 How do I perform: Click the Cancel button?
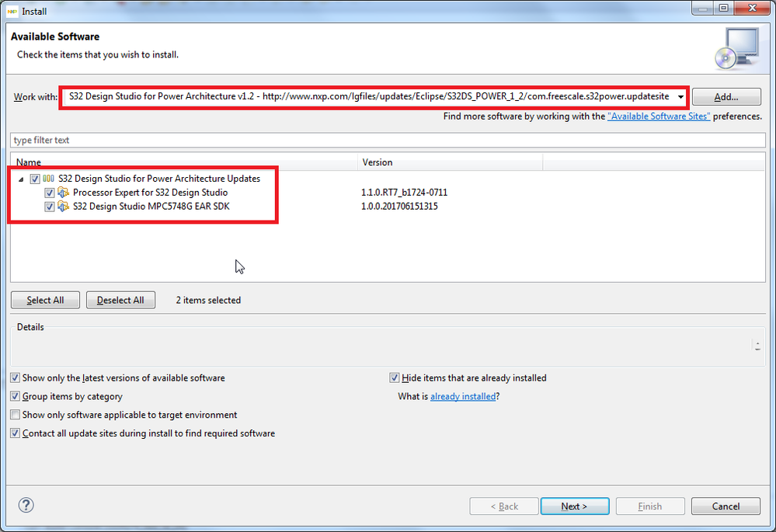point(726,506)
